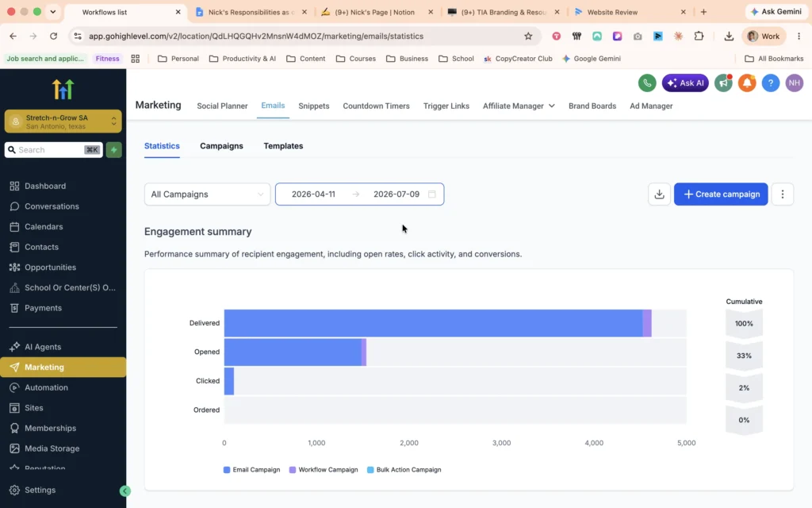Click the HighLevel arrows logo
The image size is (812, 508).
[x=63, y=89]
